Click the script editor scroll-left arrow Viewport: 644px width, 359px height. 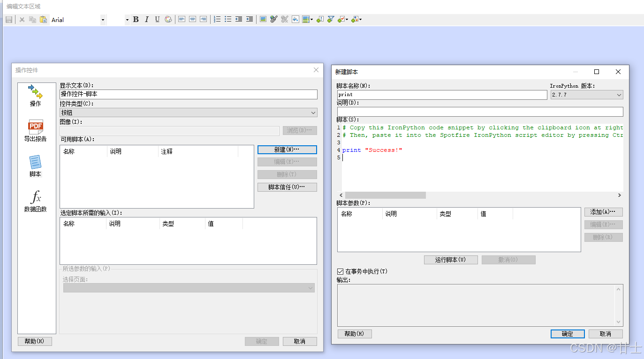[x=341, y=195]
